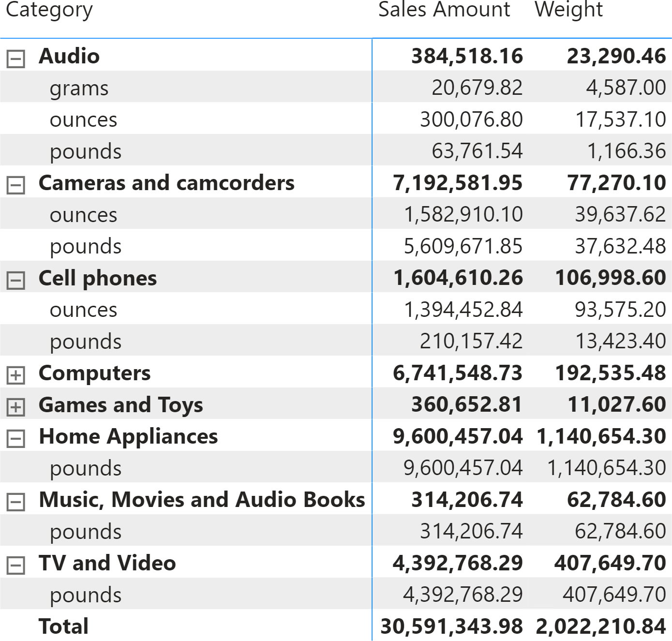Screen dimensions: 672x641
Task: Expand the Computers category
Action: click(x=15, y=375)
